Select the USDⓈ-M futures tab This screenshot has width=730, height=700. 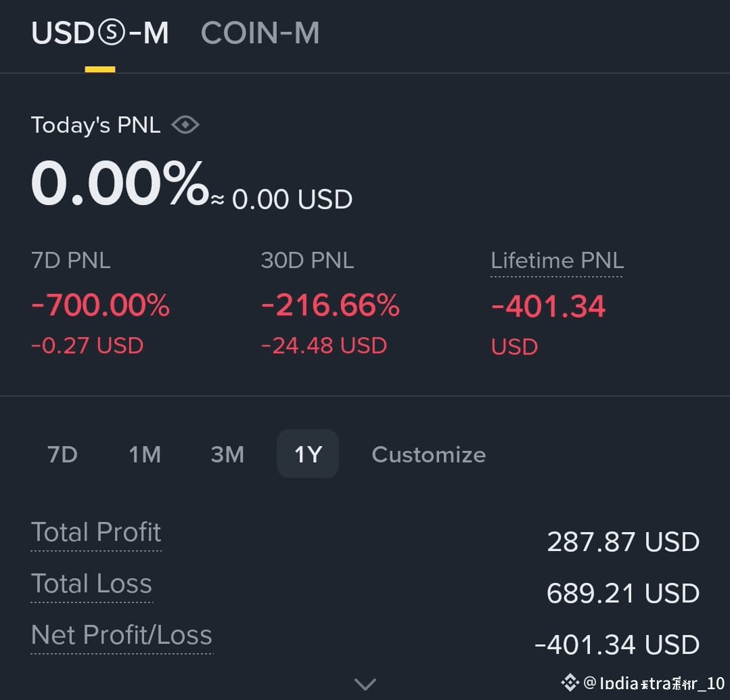tap(100, 32)
